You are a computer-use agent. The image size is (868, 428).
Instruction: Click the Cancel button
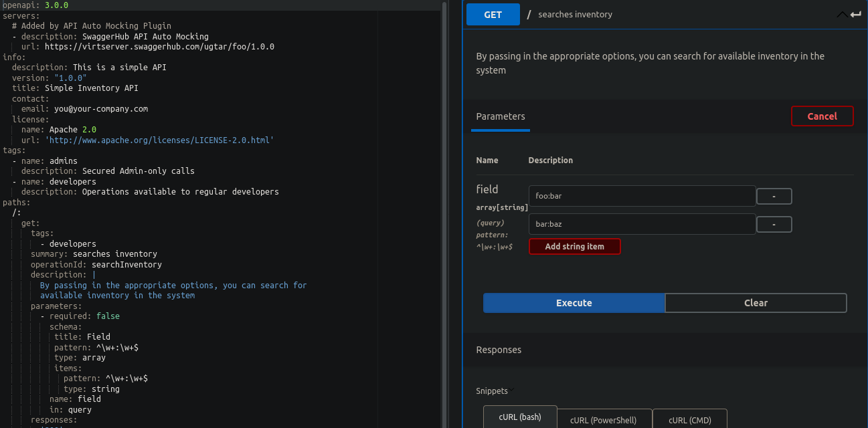coord(822,115)
